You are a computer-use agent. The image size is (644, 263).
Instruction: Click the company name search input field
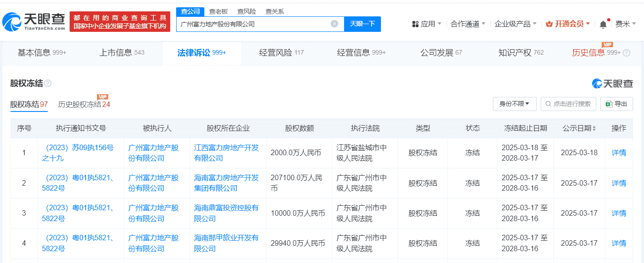(x=255, y=24)
